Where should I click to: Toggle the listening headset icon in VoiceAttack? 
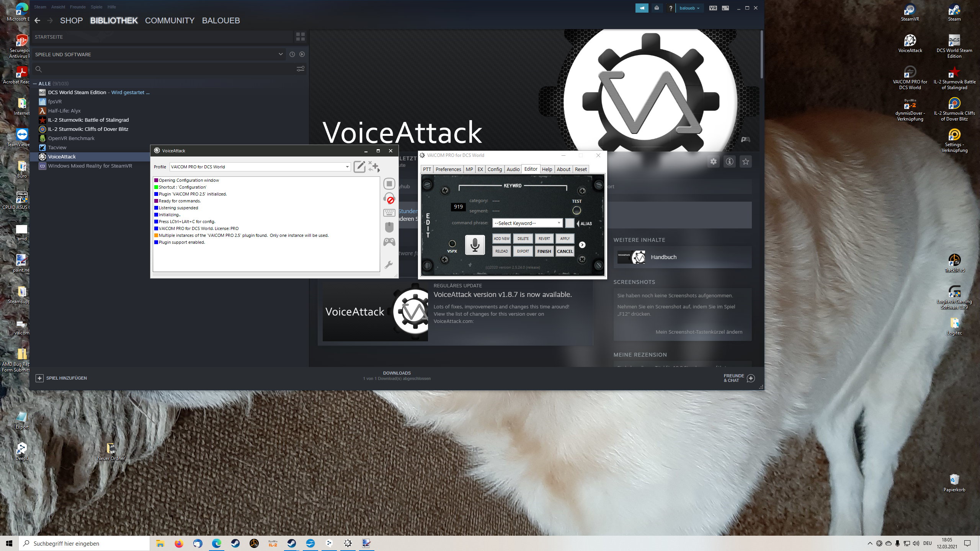pyautogui.click(x=389, y=199)
